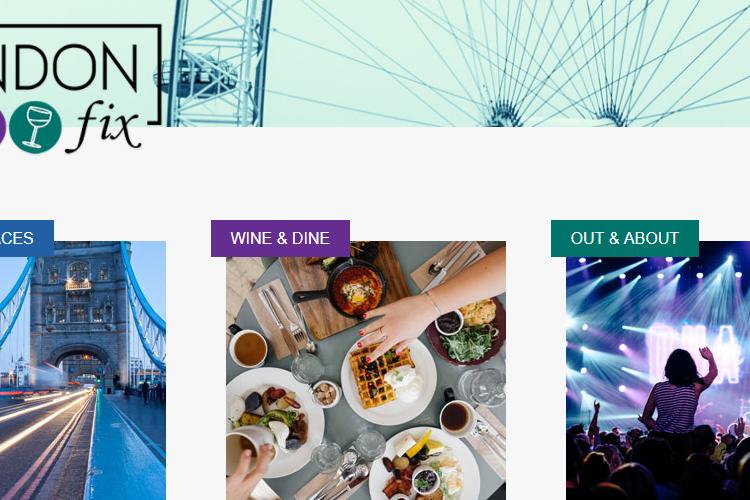Click the purple circle icon beside wine glass
This screenshot has height=500, width=750.
2,127
